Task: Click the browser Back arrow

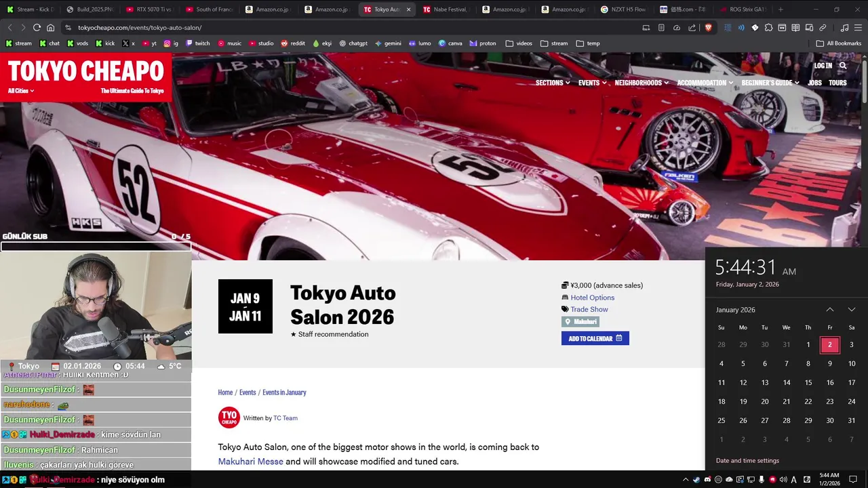Action: (9, 28)
